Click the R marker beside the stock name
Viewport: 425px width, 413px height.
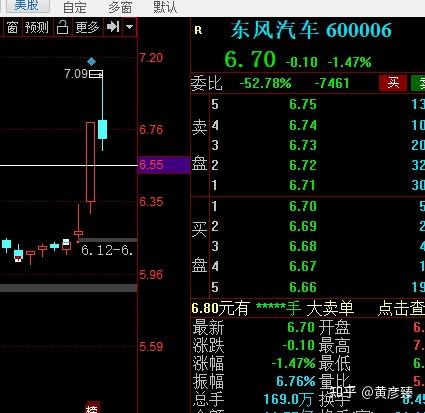198,31
